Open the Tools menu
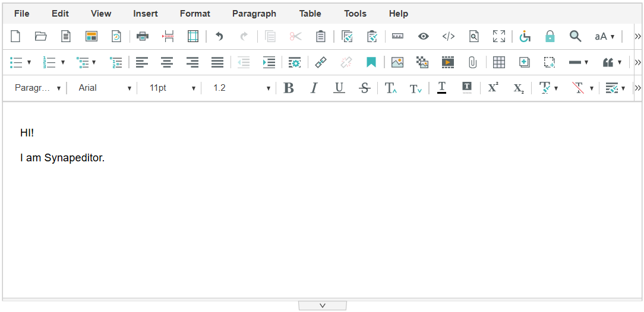 point(355,14)
